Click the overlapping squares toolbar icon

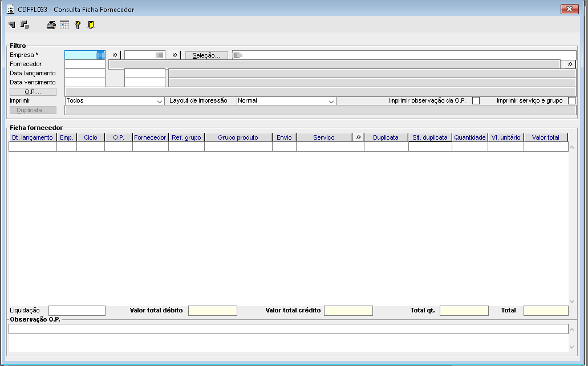point(25,25)
